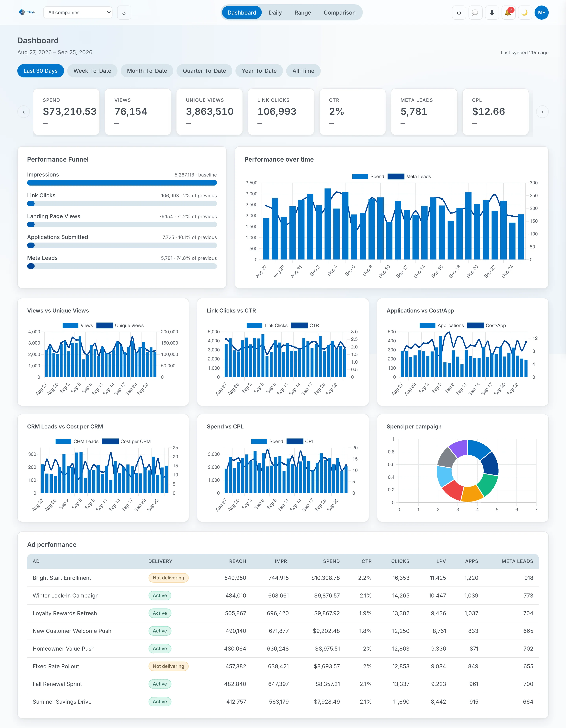Select the All-Time filter

pyautogui.click(x=303, y=71)
